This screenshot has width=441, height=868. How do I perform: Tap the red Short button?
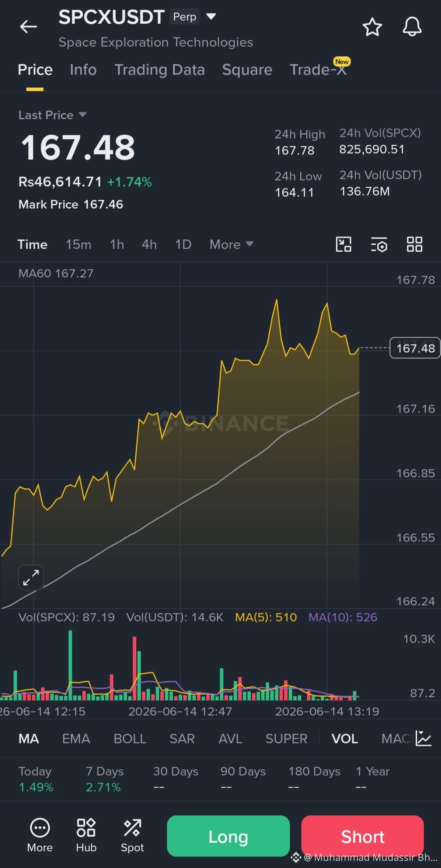[x=363, y=836]
